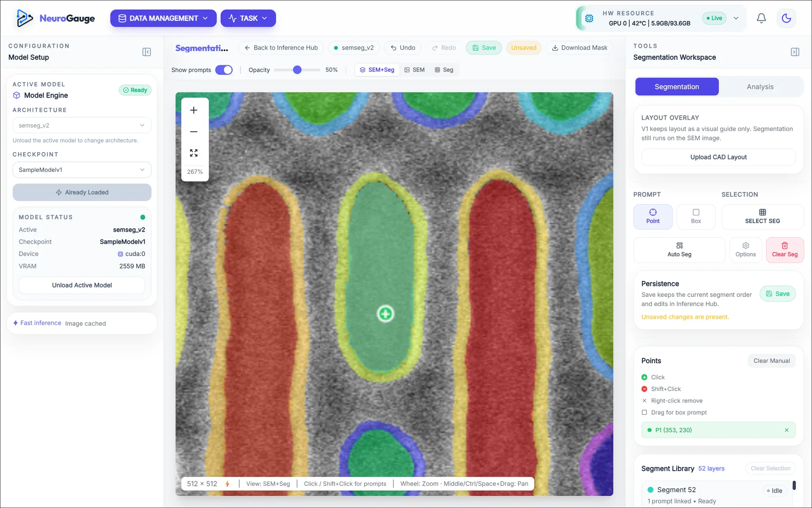Switch view to Seg only
The width and height of the screenshot is (812, 508).
(x=444, y=70)
